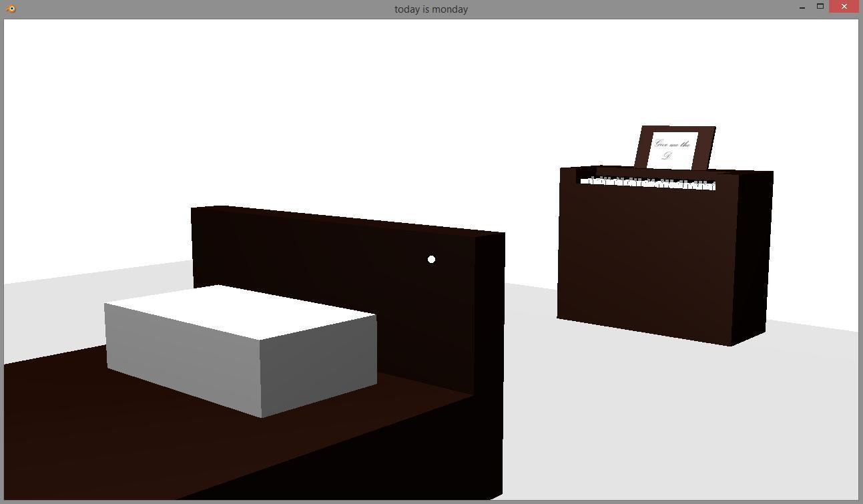
Task: Click the Blender logo in title bar
Action: (x=10, y=9)
